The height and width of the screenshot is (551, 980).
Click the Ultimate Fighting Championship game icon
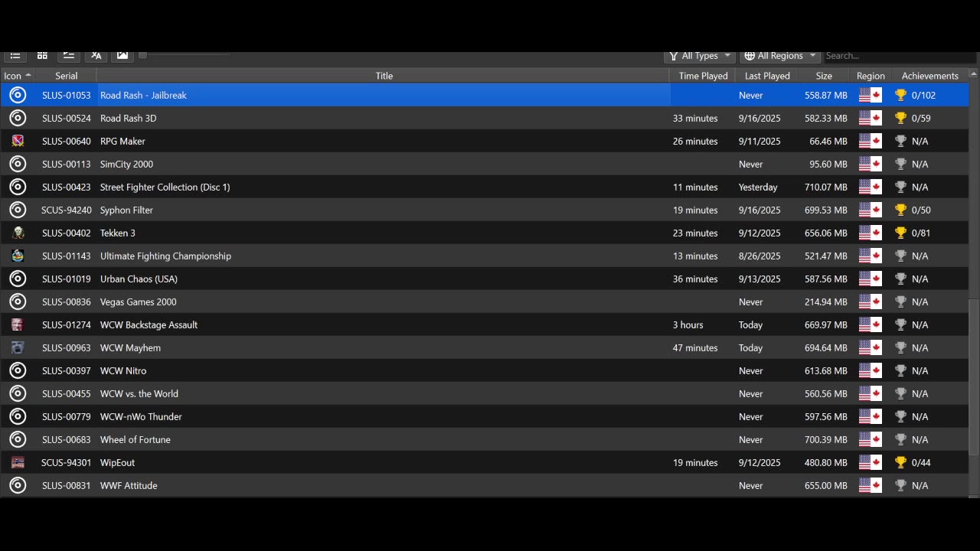point(18,256)
